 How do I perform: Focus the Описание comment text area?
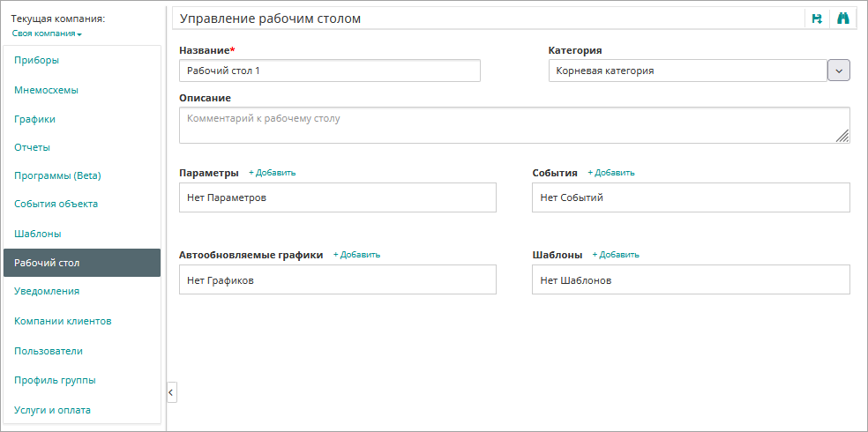(x=513, y=125)
